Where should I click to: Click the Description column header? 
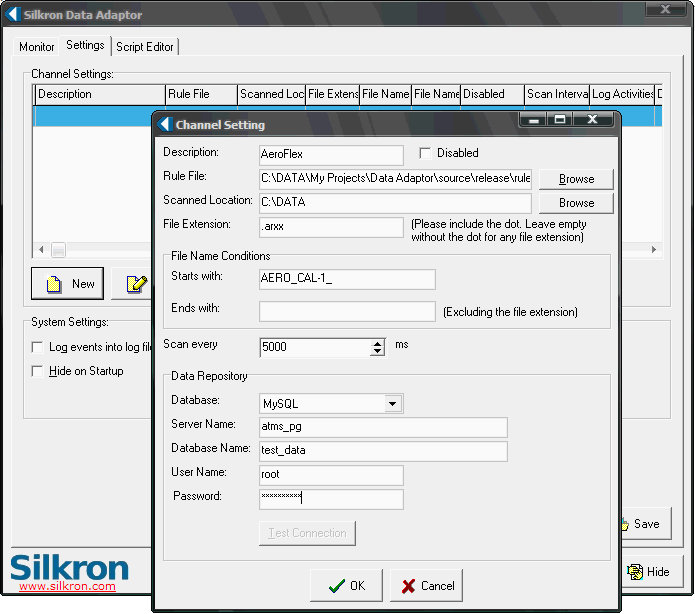coord(100,94)
